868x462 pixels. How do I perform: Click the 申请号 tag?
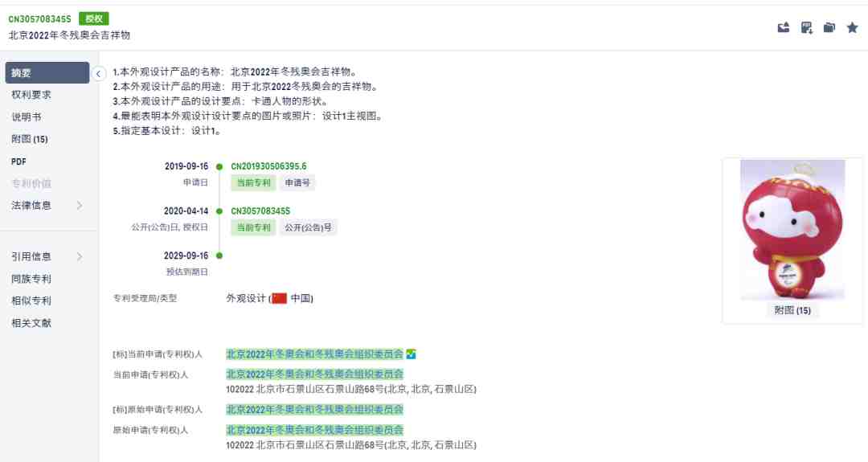click(297, 182)
